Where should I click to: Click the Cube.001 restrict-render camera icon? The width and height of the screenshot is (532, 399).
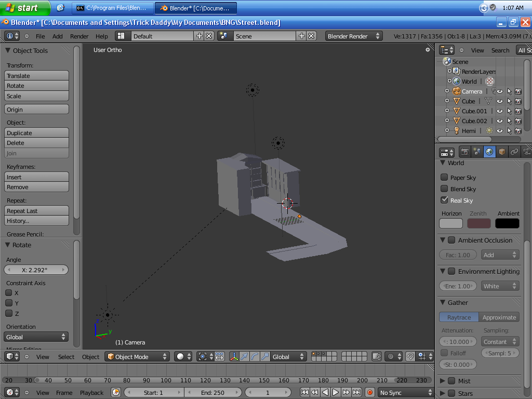[518, 111]
